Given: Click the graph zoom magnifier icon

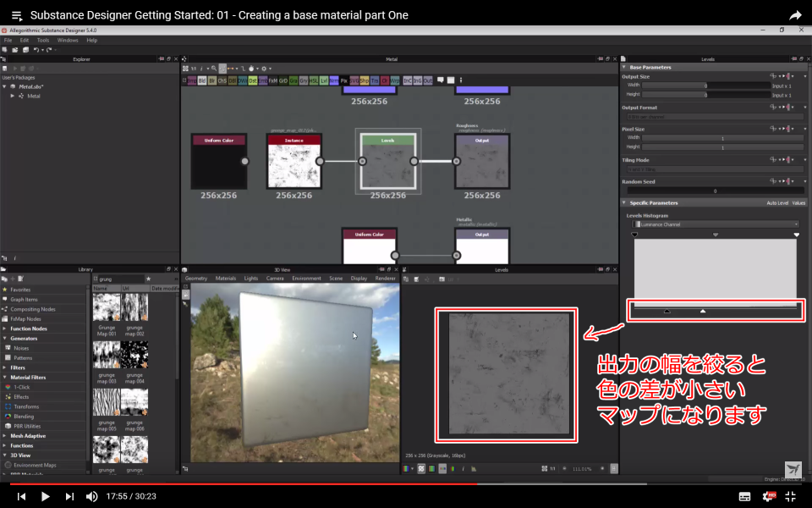Looking at the screenshot, I should coord(214,69).
